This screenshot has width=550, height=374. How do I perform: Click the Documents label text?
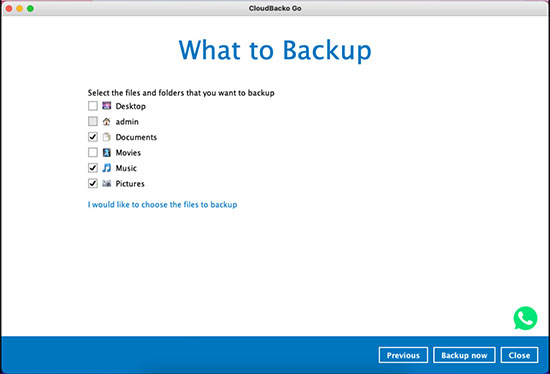click(136, 137)
